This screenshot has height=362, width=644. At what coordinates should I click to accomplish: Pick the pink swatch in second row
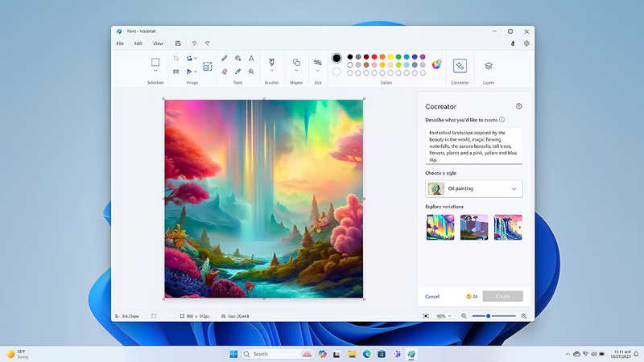374,65
